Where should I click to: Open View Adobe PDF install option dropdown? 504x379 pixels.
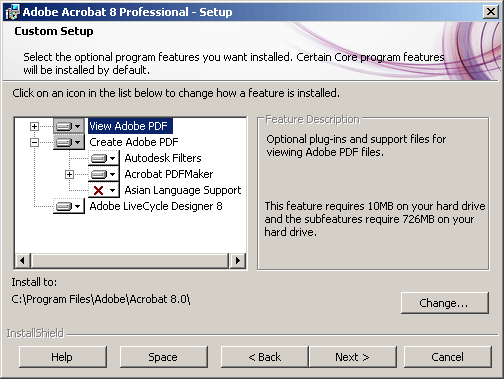(x=69, y=126)
